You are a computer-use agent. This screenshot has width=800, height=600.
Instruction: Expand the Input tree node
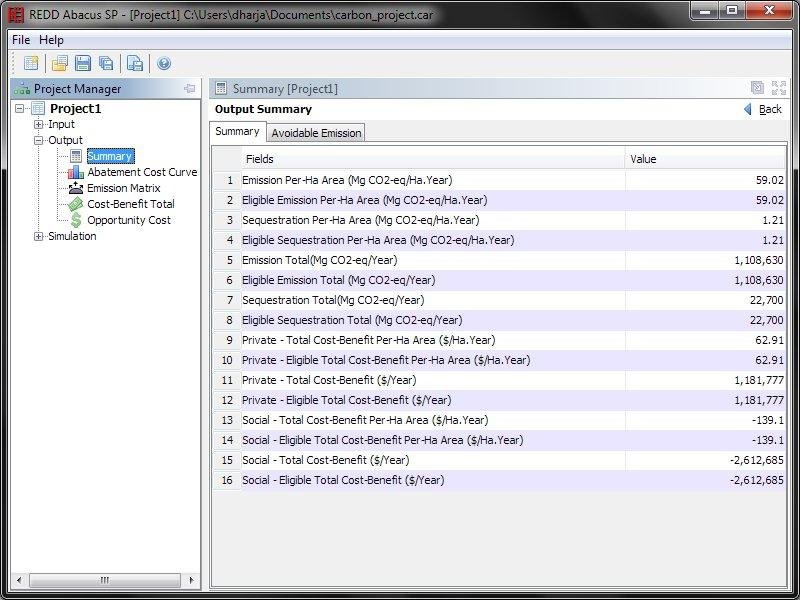(x=38, y=124)
